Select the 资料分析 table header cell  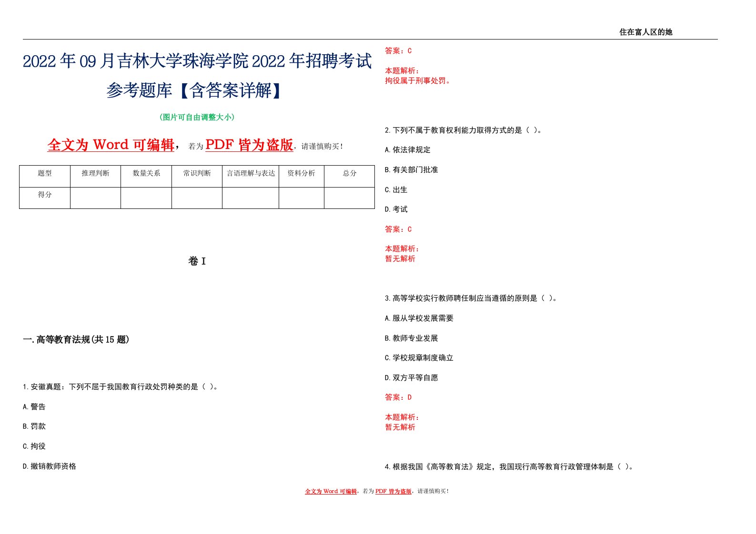pos(302,176)
